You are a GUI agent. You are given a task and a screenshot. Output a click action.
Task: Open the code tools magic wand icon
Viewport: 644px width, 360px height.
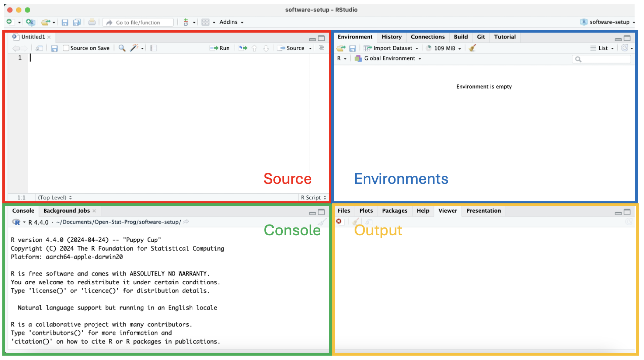point(134,48)
